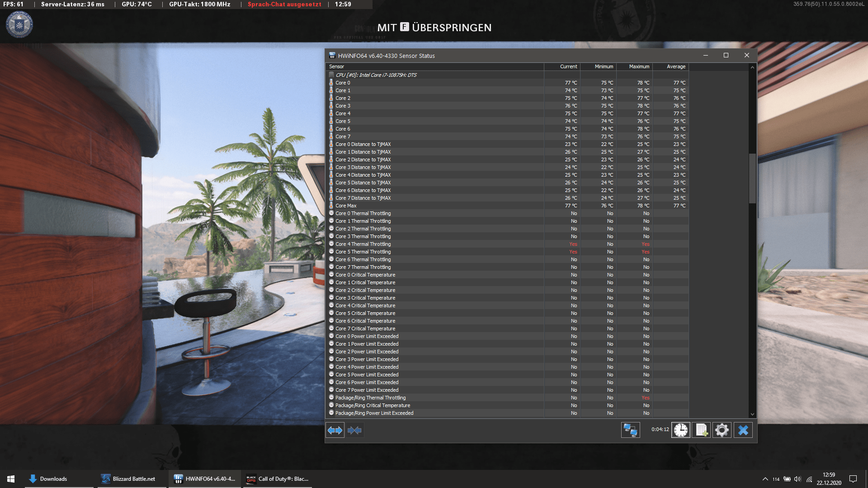Viewport: 868px width, 488px height.
Task: Switch to Call of Duty taskbar button
Action: click(278, 479)
